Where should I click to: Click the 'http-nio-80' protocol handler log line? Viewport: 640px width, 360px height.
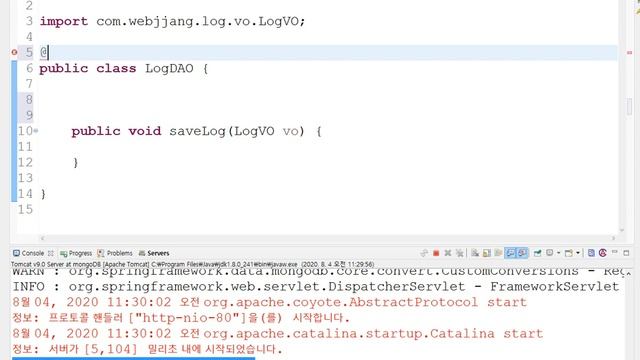click(181, 318)
